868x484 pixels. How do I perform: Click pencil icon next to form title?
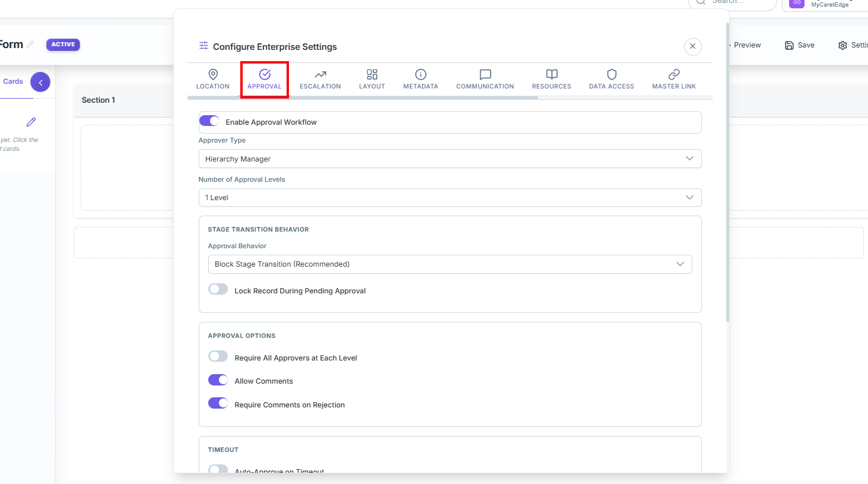tap(30, 45)
